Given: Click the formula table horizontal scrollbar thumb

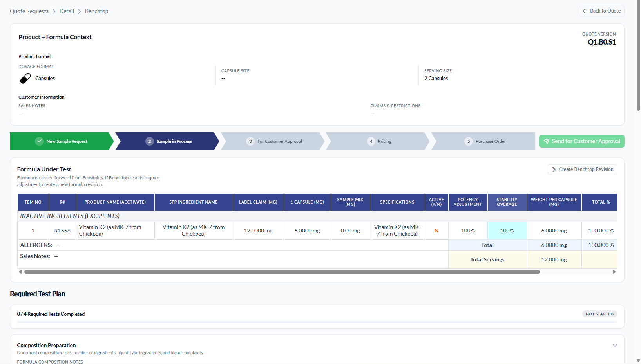Looking at the screenshot, I should (282, 272).
